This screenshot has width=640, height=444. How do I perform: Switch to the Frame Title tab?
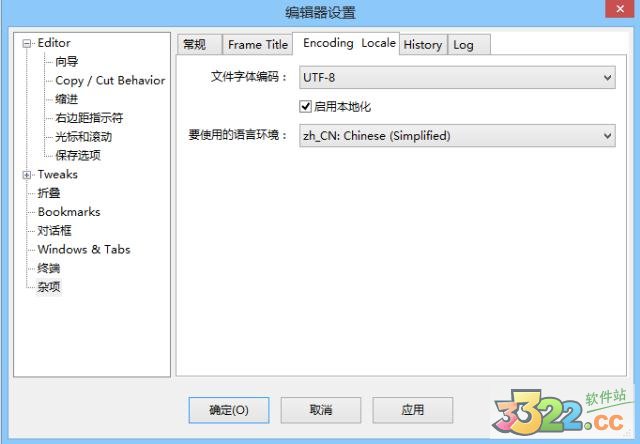[258, 44]
